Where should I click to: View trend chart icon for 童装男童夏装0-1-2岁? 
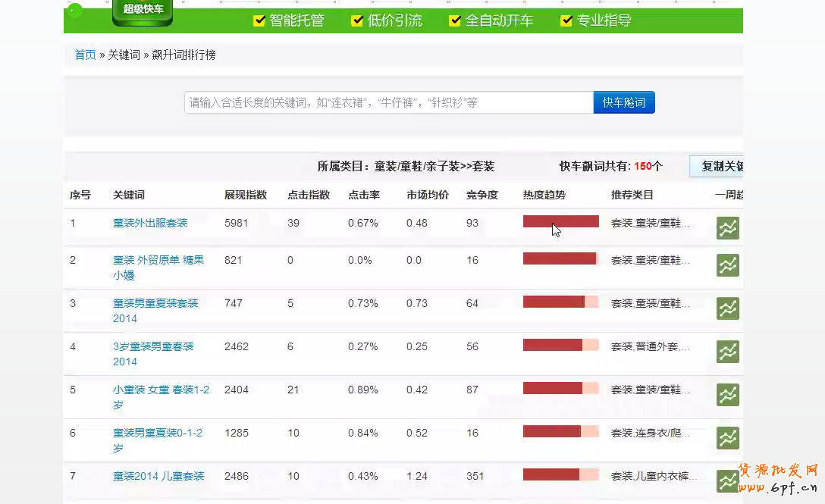(x=727, y=438)
